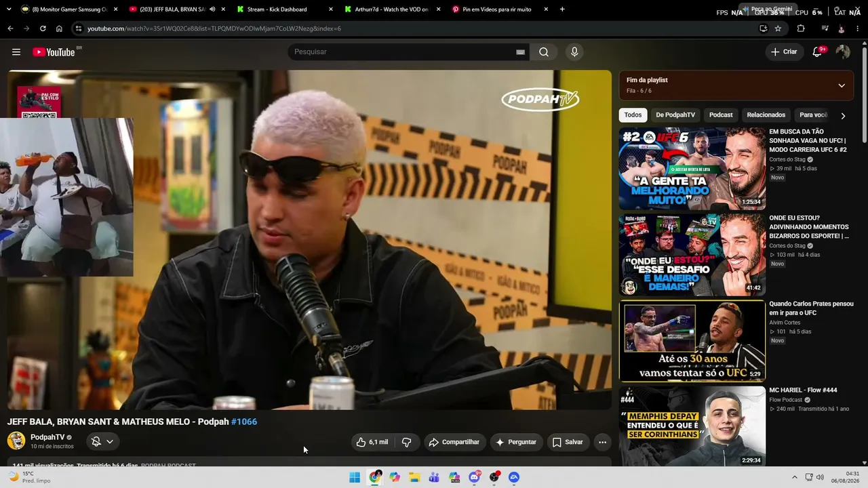Open File Explorer from the taskbar
Image resolution: width=868 pixels, height=488 pixels.
point(414,477)
